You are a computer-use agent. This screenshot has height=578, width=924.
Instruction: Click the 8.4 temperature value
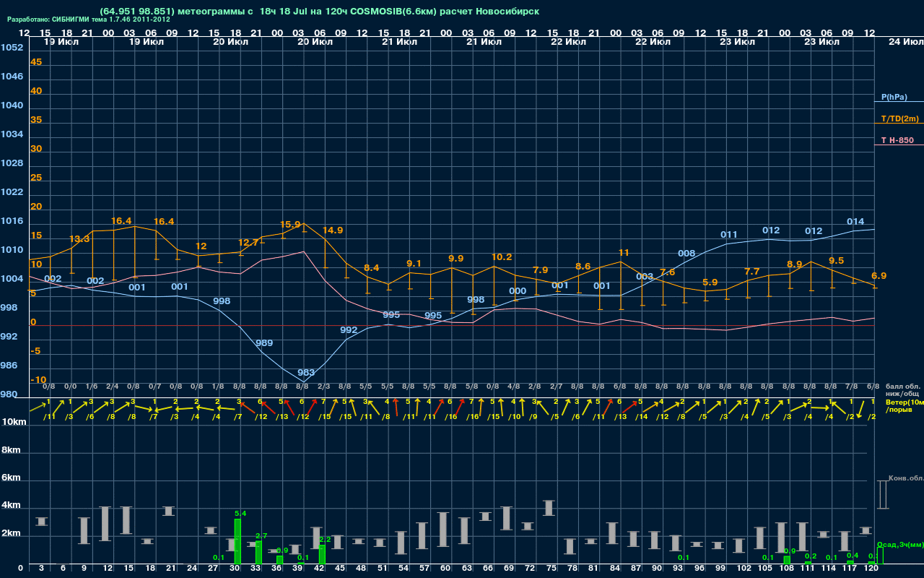[x=372, y=268]
